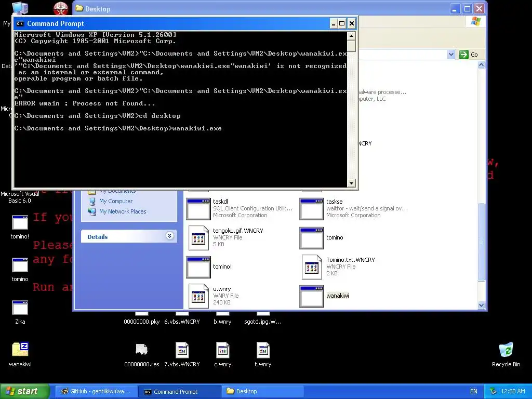Screen dimensions: 532x399
Task: Click the taskbar clock
Action: click(x=513, y=391)
